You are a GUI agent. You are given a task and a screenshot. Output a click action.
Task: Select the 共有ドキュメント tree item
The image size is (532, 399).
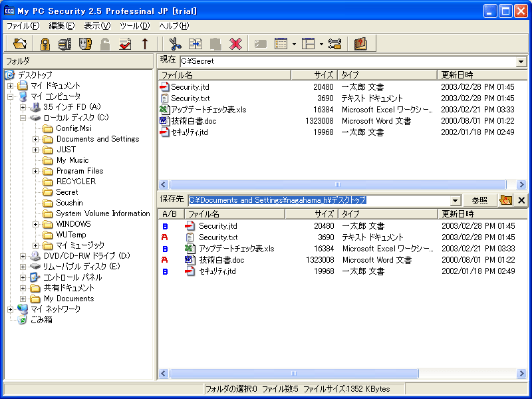click(x=69, y=288)
